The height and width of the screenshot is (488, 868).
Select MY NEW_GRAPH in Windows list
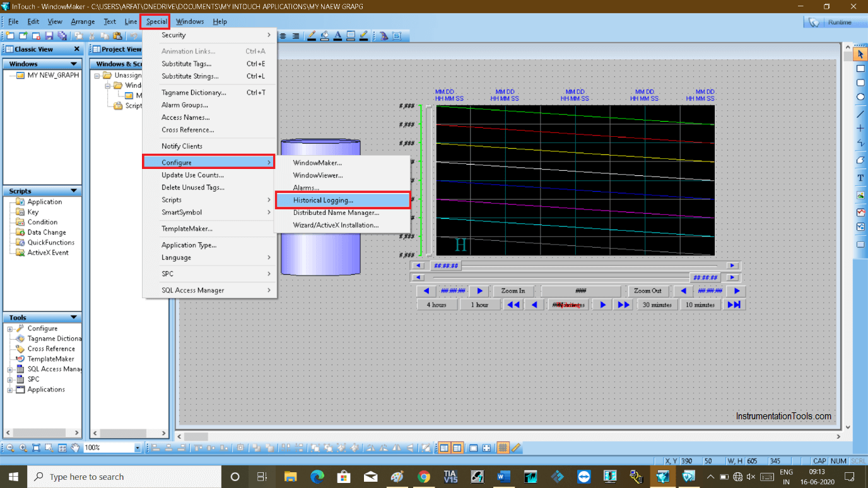pos(53,75)
